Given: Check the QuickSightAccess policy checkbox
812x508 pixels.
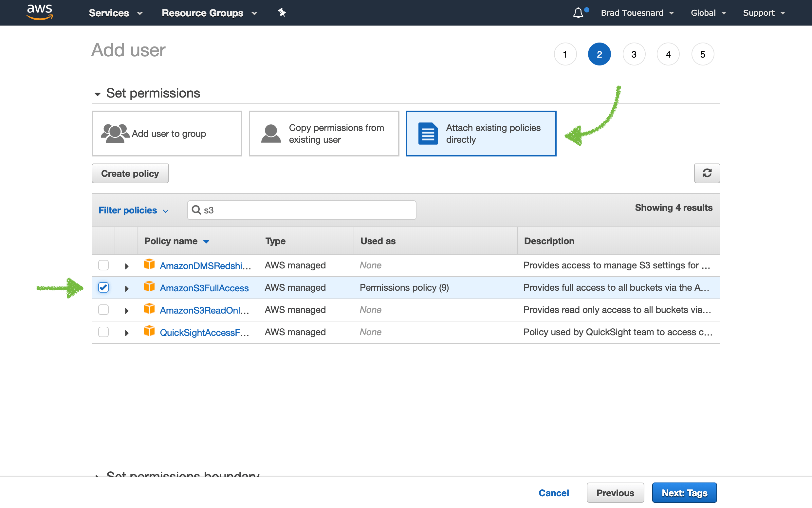Looking at the screenshot, I should click(x=103, y=332).
